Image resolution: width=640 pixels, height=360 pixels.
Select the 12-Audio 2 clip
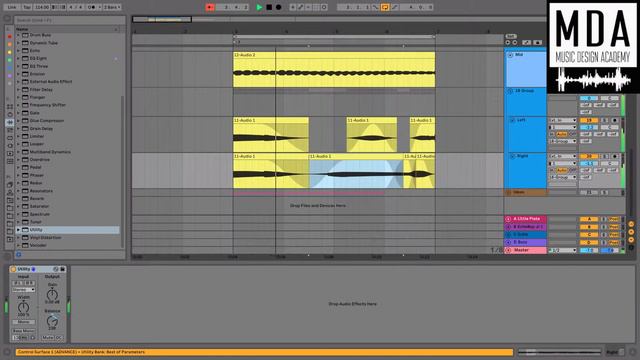(334, 69)
